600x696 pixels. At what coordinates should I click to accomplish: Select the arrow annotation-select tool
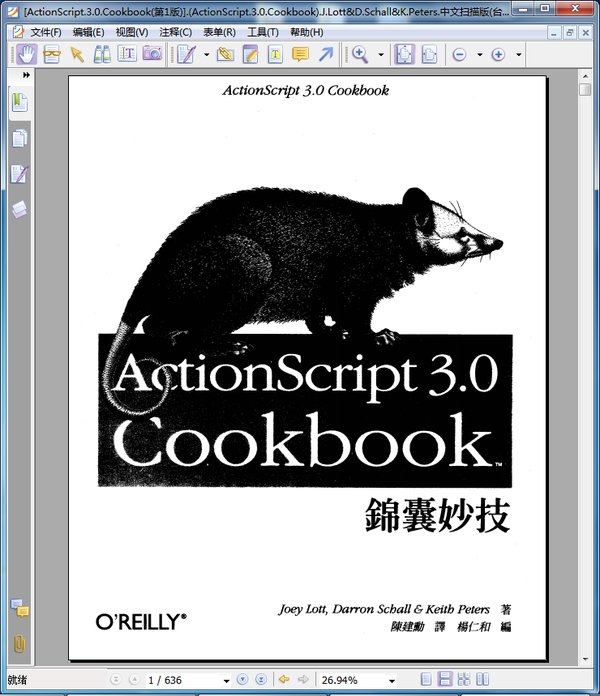(77, 55)
